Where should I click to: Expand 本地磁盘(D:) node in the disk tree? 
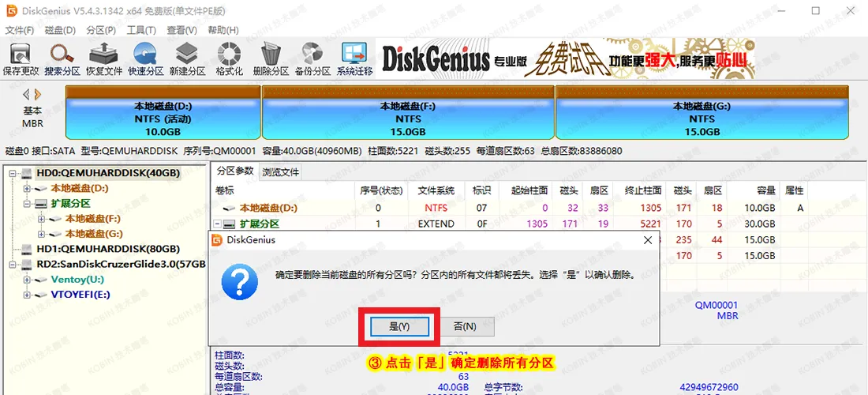[27, 189]
